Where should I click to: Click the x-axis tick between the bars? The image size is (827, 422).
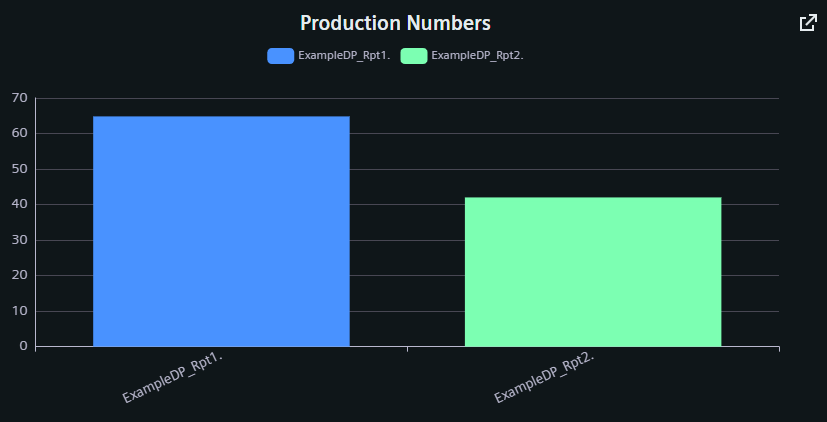click(x=407, y=349)
